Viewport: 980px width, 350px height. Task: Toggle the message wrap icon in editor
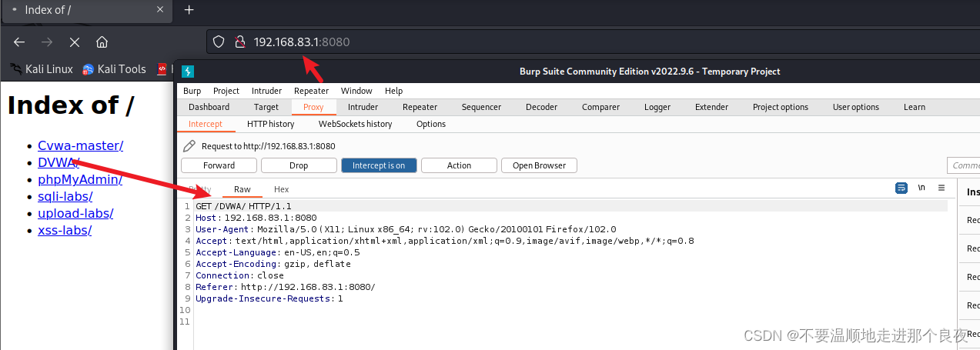click(901, 188)
